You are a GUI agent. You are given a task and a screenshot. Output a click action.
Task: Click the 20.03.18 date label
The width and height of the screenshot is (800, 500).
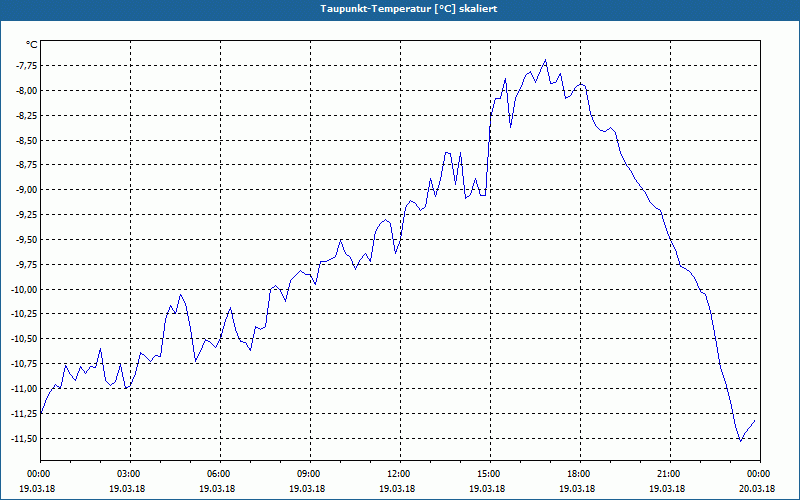point(760,488)
